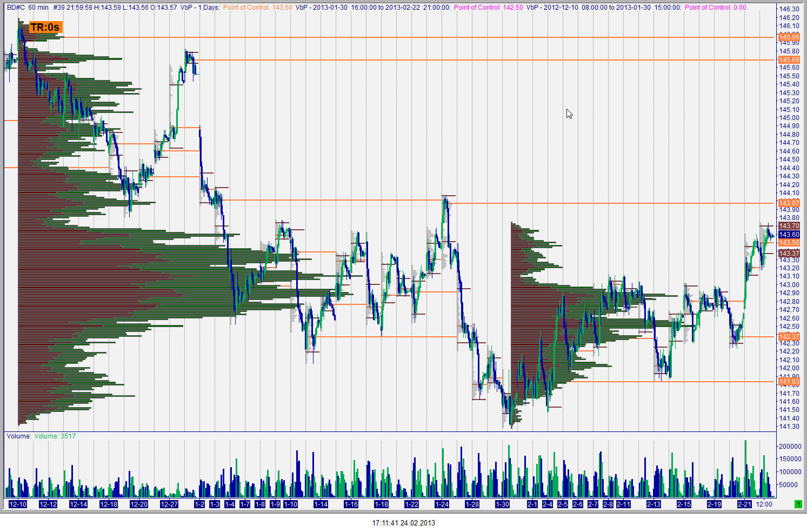Screen dimensions: 807x532
Task: Jump to the 1-8 date label
Action: click(x=260, y=504)
